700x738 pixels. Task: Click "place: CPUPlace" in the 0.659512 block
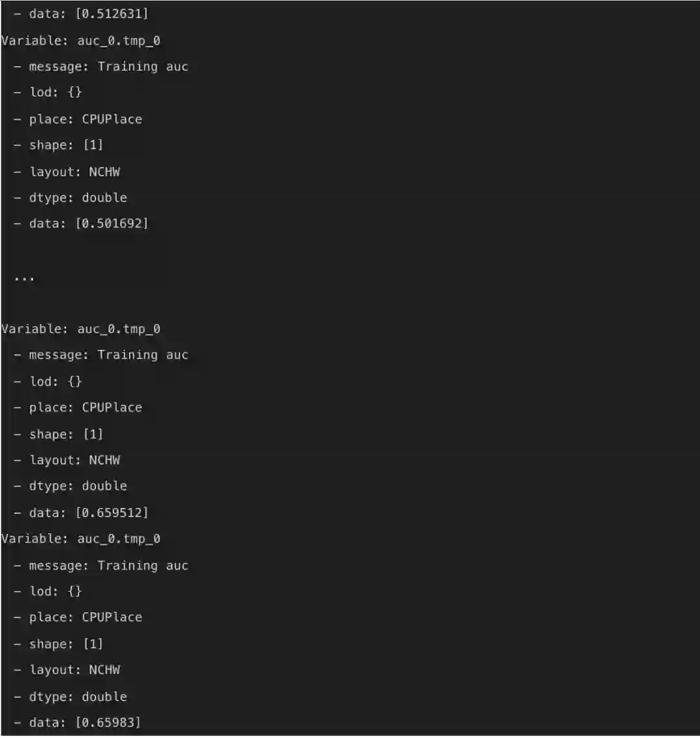(x=86, y=408)
